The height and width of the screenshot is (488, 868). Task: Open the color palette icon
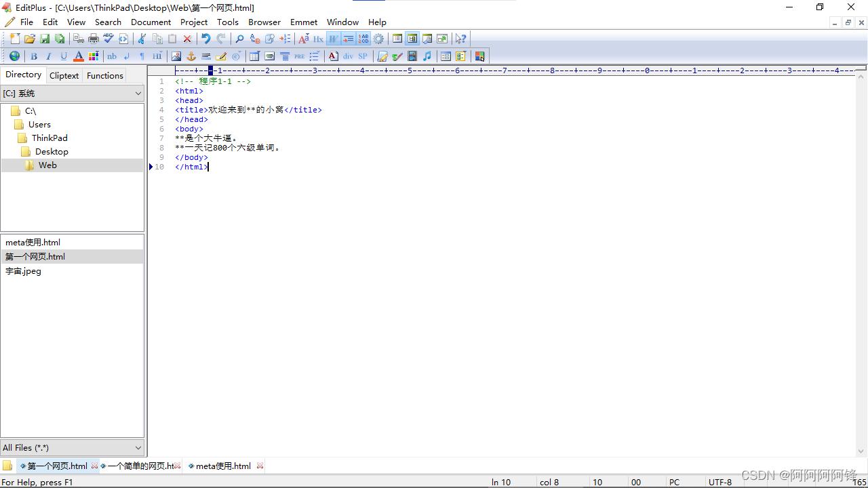pos(94,56)
